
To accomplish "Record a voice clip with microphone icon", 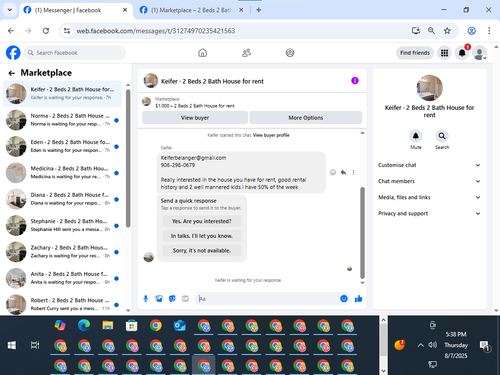I will coord(146,299).
